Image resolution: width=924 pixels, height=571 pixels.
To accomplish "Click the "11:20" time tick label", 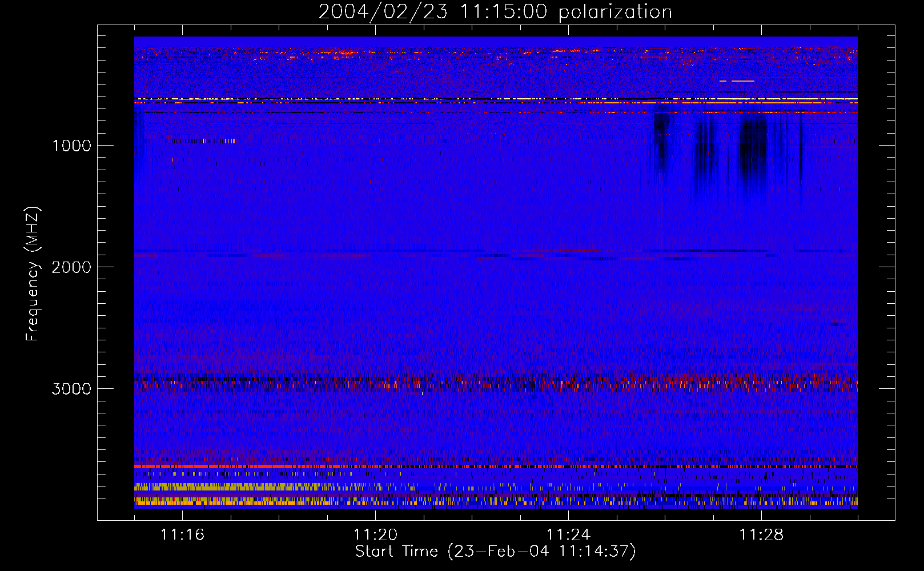I will (x=375, y=535).
